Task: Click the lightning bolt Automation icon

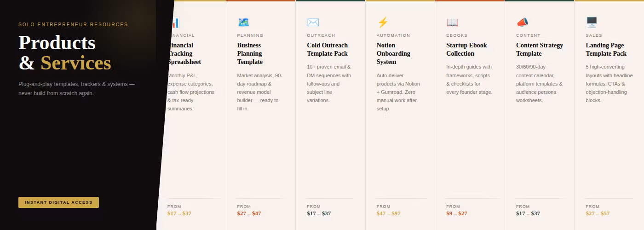Action: click(x=383, y=22)
